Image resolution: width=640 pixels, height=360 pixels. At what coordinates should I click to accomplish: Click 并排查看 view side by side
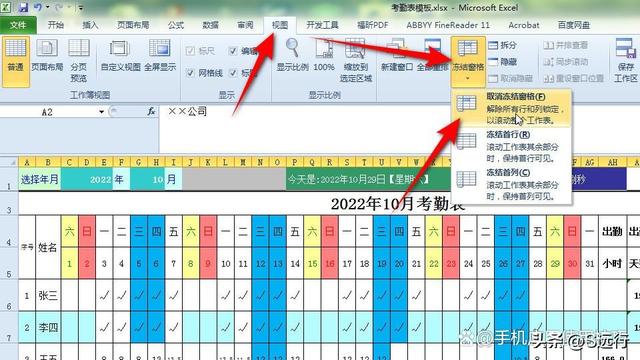pyautogui.click(x=565, y=45)
